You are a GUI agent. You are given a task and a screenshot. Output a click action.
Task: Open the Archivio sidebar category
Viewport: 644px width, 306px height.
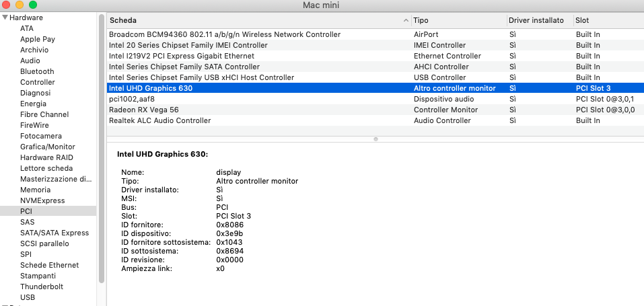click(x=34, y=50)
